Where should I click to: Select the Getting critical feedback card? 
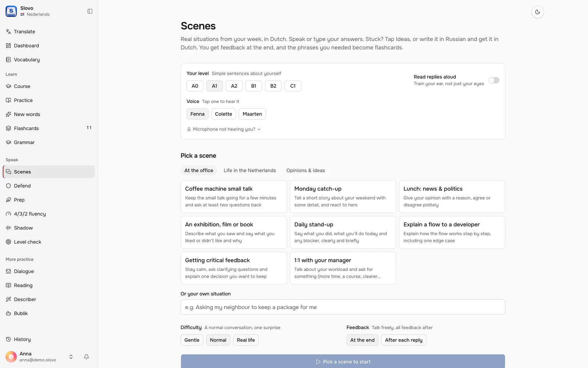[234, 268]
